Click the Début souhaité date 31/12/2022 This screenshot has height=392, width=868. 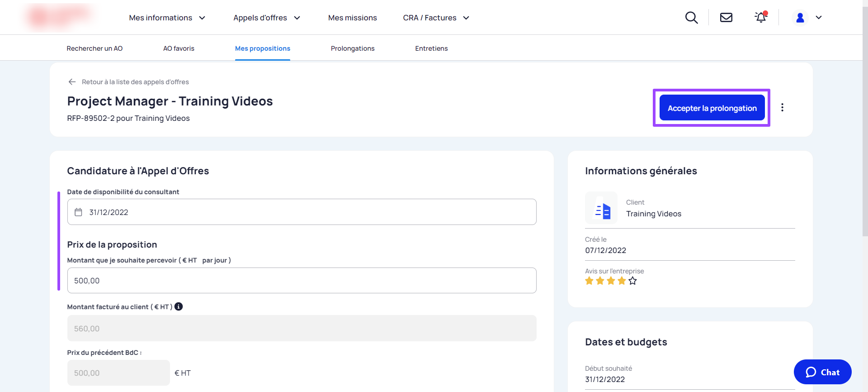(605, 379)
